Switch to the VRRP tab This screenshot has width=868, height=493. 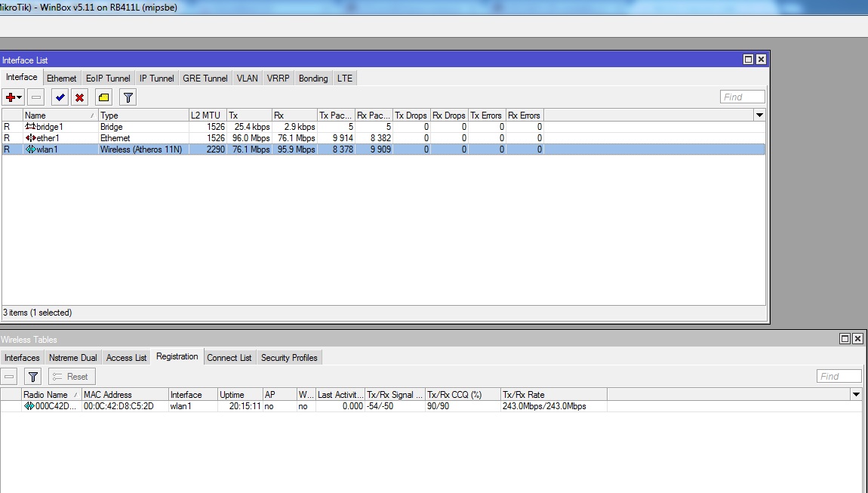(x=278, y=78)
